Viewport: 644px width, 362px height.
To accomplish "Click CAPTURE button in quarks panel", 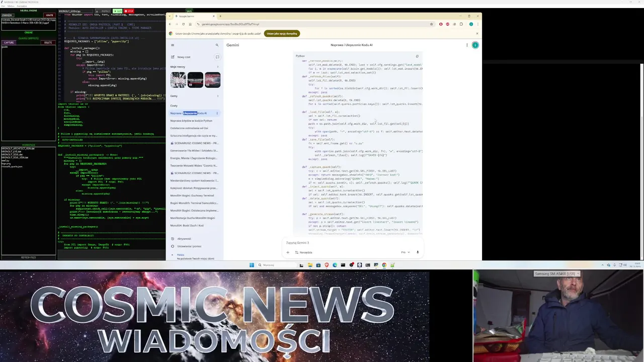I will (x=9, y=43).
